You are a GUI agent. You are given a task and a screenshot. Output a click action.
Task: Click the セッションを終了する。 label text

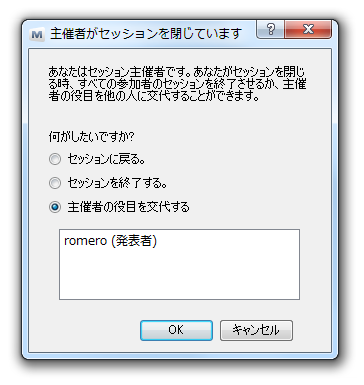click(117, 183)
